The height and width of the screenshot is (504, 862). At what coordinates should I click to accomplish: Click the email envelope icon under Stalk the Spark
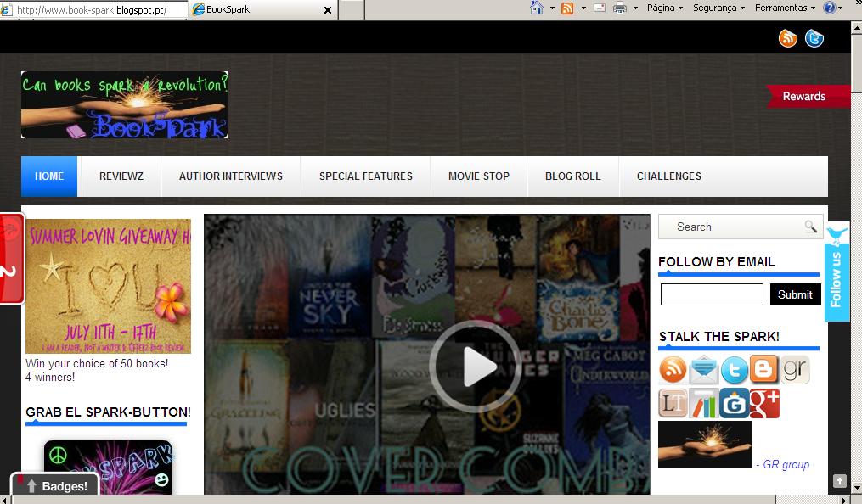[704, 369]
